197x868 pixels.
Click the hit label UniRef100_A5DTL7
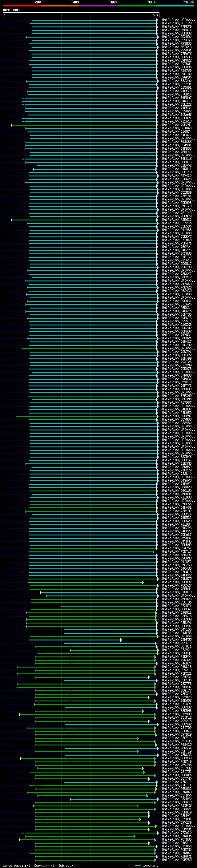177,551
